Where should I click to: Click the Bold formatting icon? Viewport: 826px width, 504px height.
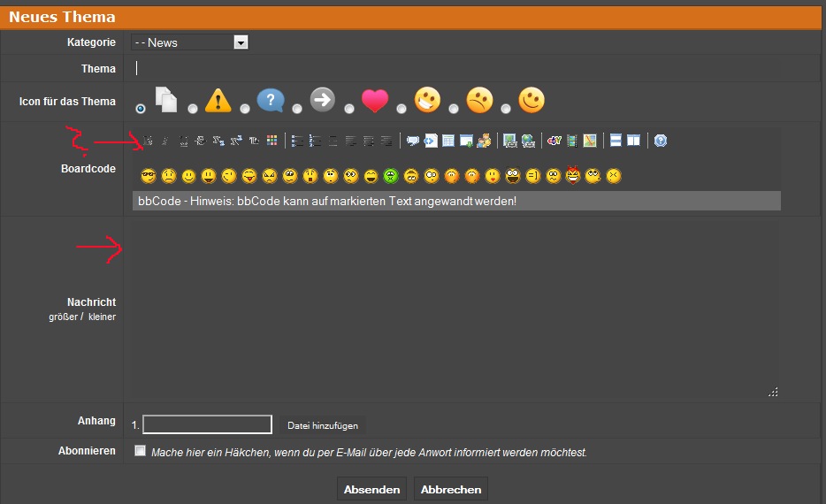tap(147, 141)
